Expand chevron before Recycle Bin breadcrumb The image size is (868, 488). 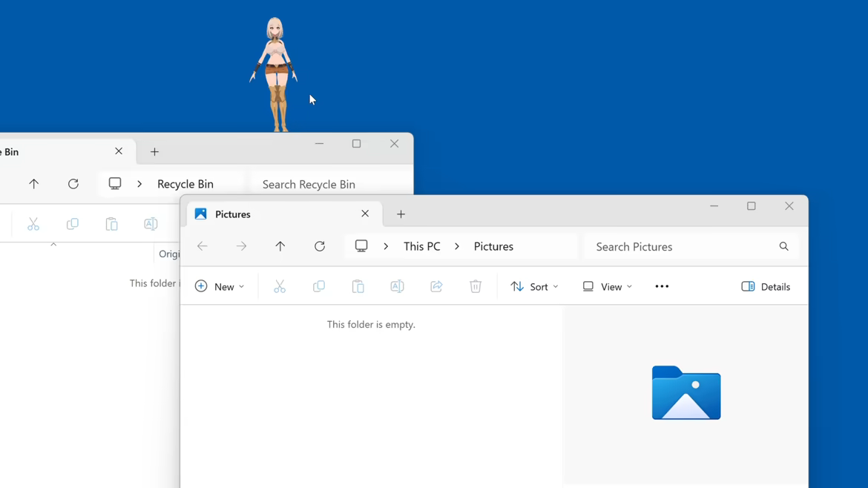[x=139, y=184]
